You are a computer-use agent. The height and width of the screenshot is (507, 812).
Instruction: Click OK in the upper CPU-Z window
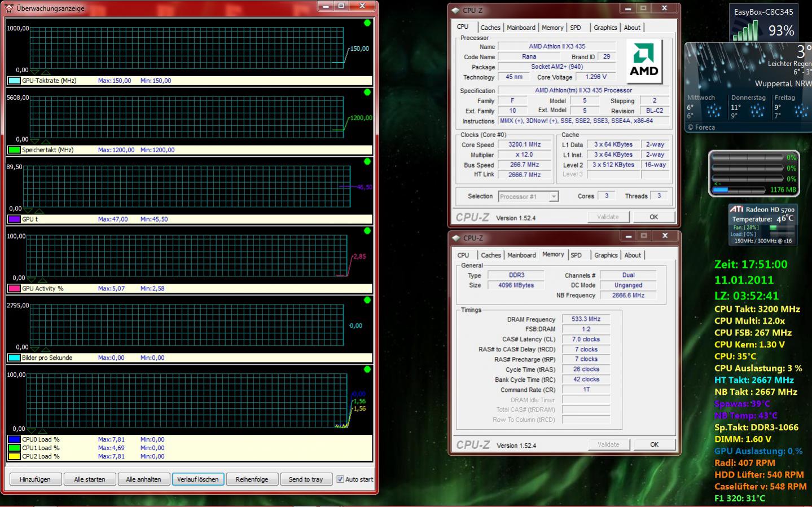tap(653, 217)
